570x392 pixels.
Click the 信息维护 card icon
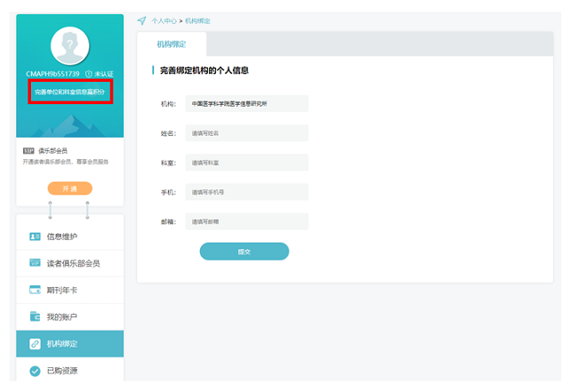(x=35, y=236)
